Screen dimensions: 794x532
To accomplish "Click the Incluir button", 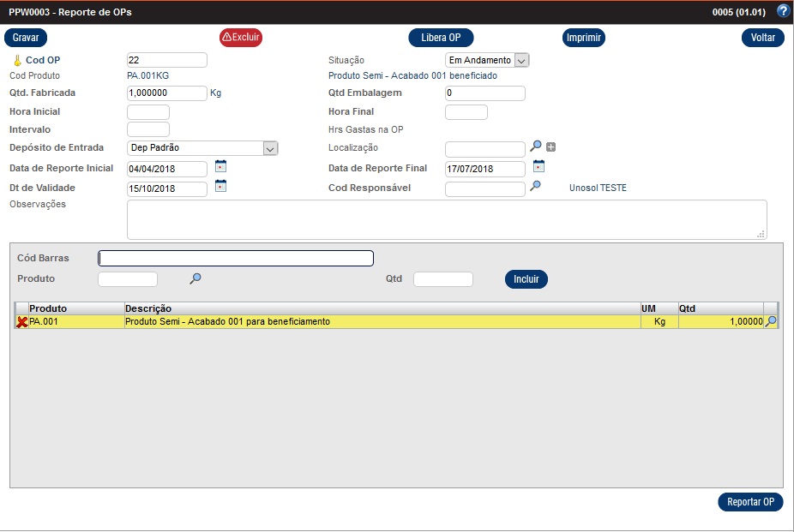I will pos(526,279).
